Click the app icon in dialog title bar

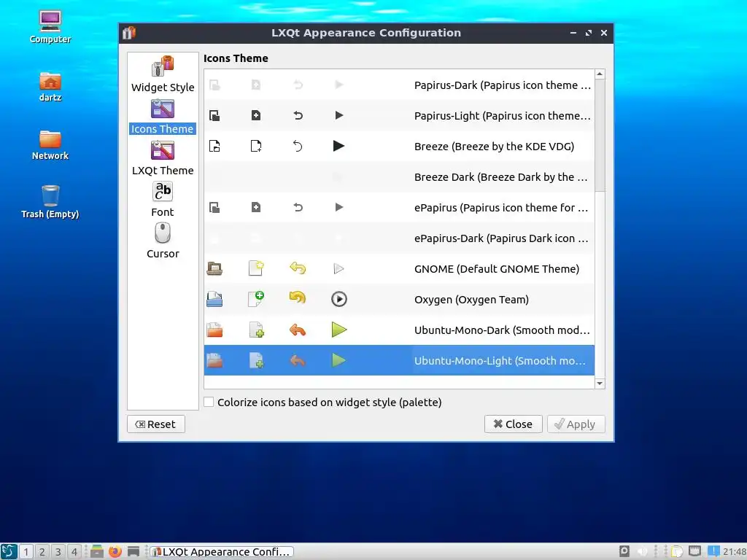(129, 33)
